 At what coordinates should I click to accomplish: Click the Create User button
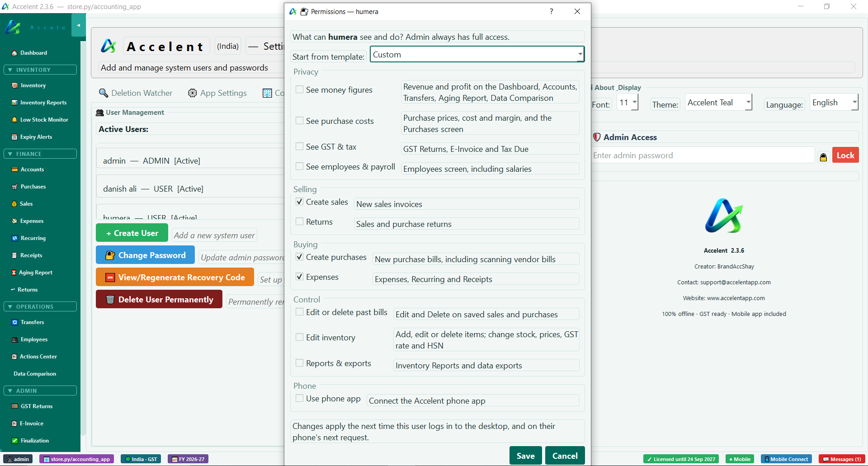click(132, 233)
